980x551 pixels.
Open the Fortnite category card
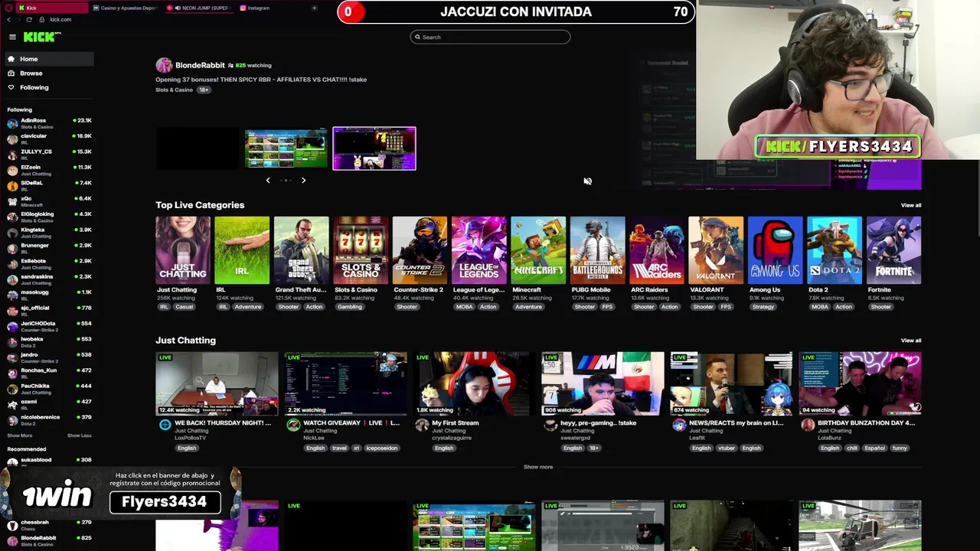coord(893,250)
